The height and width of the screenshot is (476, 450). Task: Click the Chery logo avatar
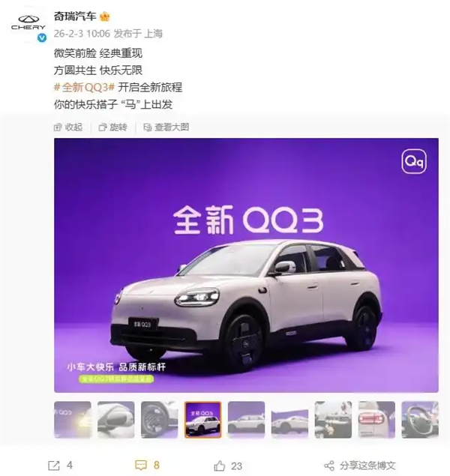[x=28, y=25]
